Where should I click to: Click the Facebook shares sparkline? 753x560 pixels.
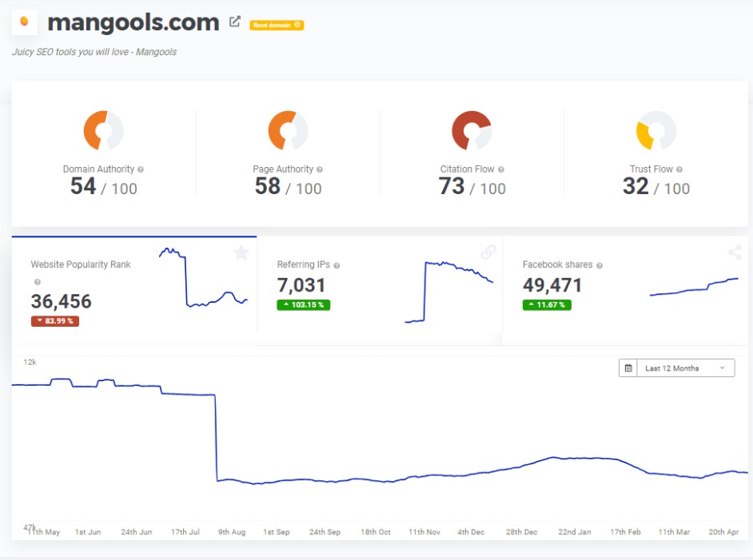pyautogui.click(x=694, y=287)
